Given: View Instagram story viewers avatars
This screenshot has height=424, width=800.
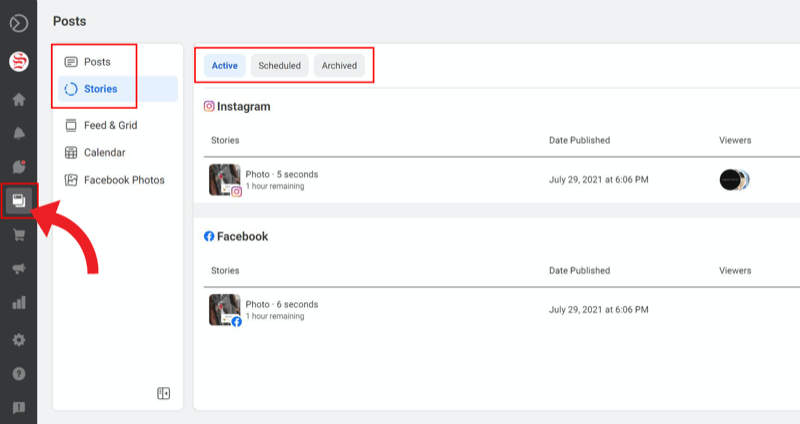Looking at the screenshot, I should point(734,180).
